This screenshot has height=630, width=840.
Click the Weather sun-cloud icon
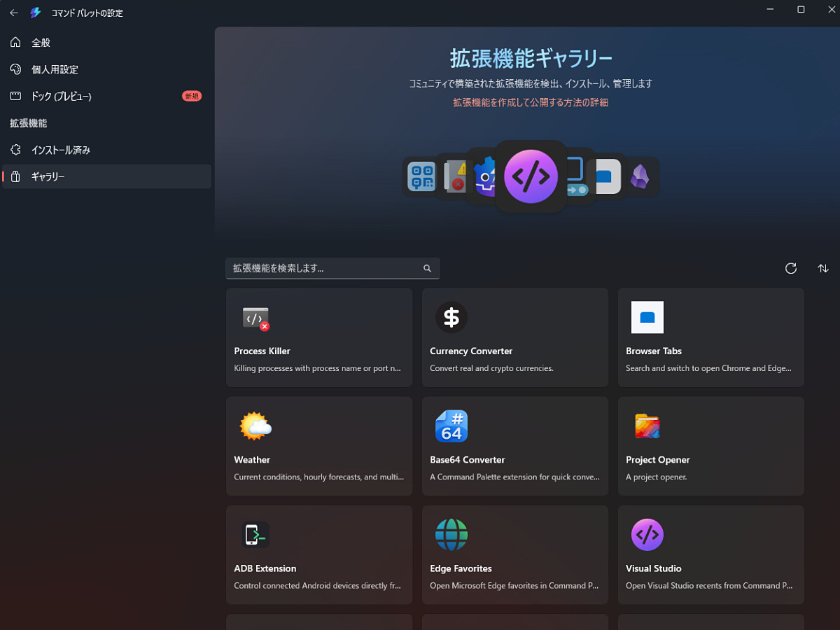click(x=255, y=426)
